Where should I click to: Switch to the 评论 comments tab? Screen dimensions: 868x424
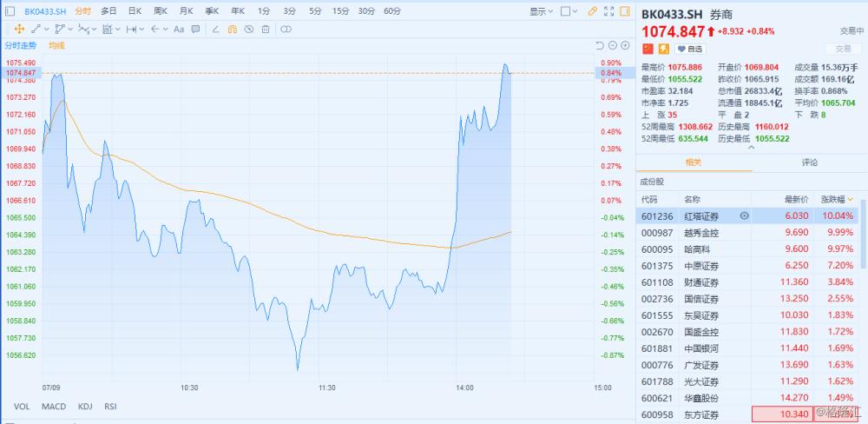point(809,162)
